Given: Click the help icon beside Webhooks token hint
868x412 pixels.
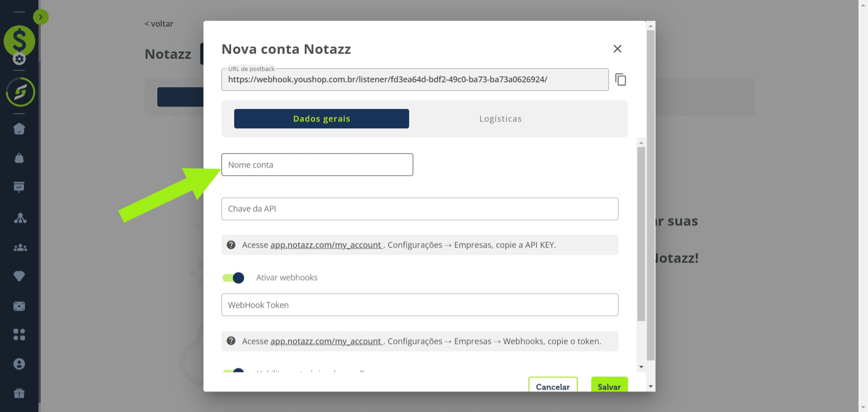Looking at the screenshot, I should pyautogui.click(x=231, y=341).
